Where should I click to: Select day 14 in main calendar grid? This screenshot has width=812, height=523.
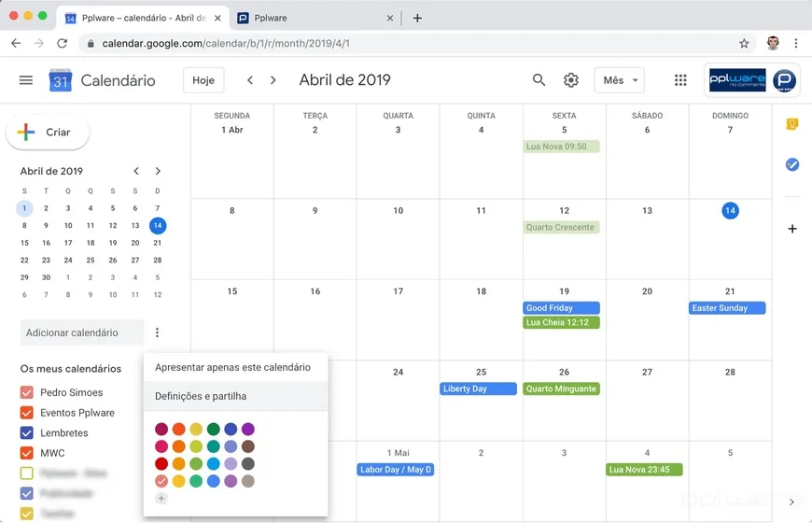(730, 210)
